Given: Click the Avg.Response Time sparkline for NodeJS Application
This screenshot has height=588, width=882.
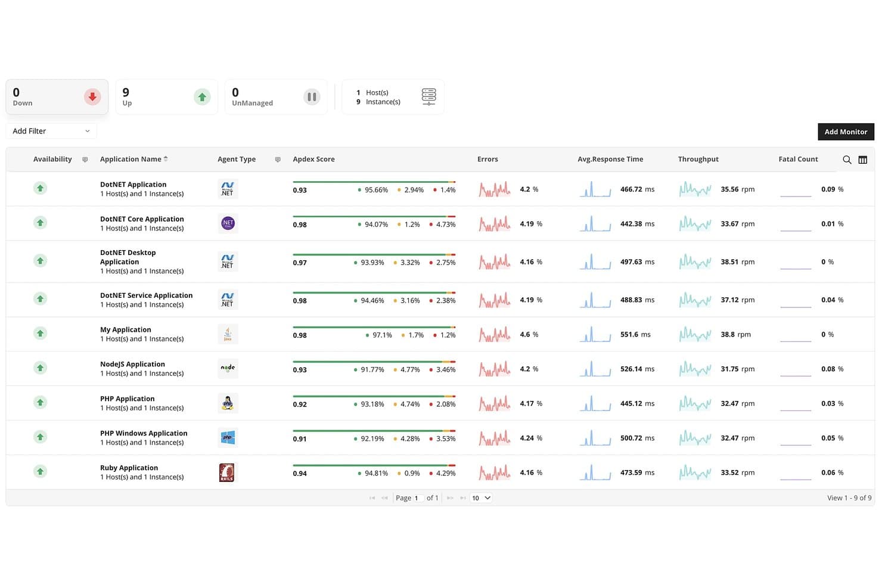Looking at the screenshot, I should pyautogui.click(x=595, y=369).
